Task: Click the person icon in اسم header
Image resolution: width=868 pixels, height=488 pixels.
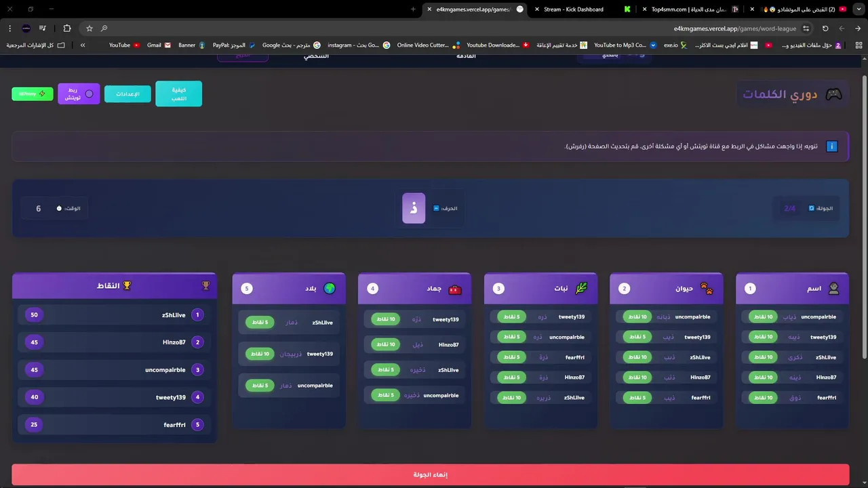Action: click(833, 289)
